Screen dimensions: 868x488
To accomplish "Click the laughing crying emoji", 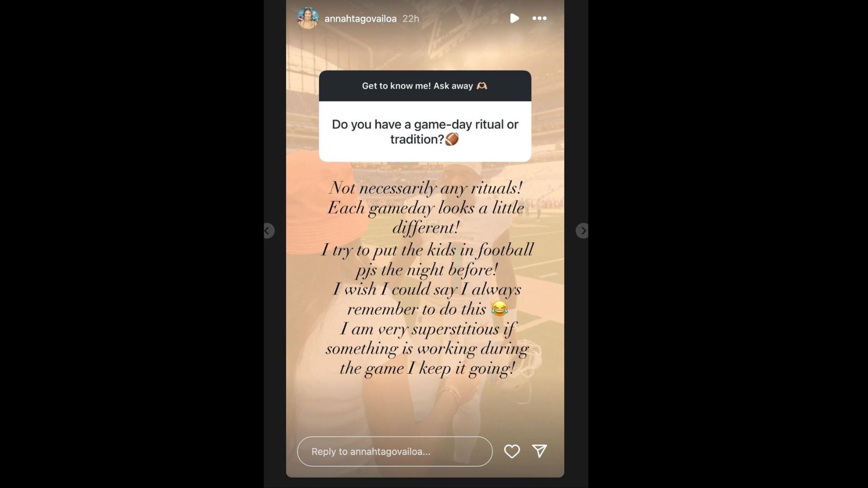I will pyautogui.click(x=499, y=309).
